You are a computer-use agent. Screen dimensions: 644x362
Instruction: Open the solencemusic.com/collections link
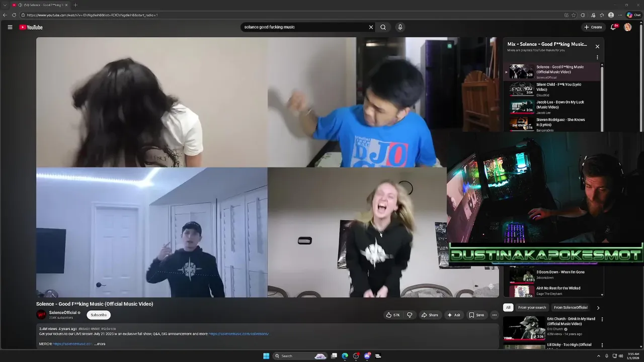point(239,334)
